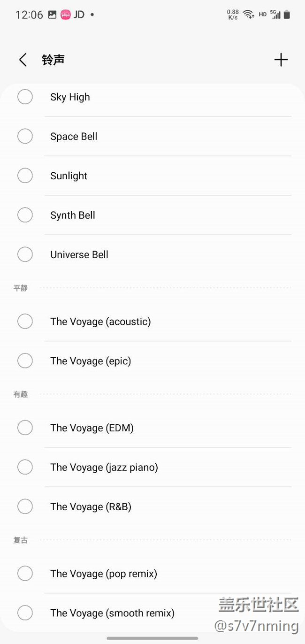Screen dimensions: 305x644
Task: Tap the Wi-Fi status icon
Action: point(248,15)
